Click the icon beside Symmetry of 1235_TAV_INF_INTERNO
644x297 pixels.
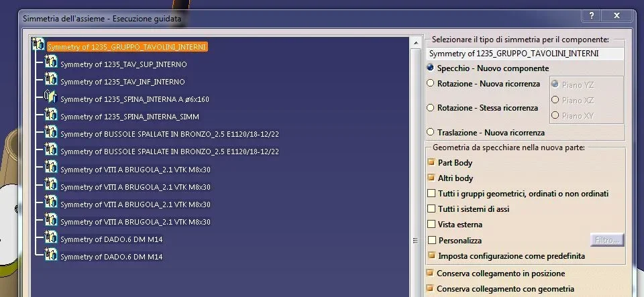(x=51, y=78)
